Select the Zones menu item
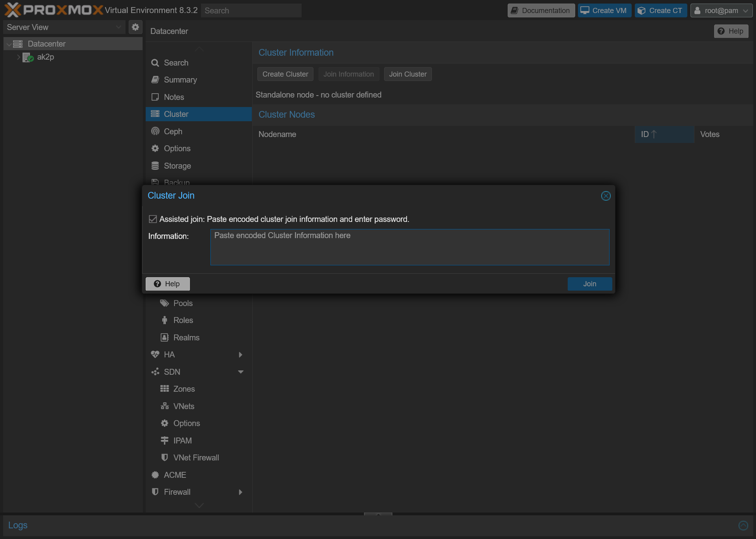 (199, 389)
